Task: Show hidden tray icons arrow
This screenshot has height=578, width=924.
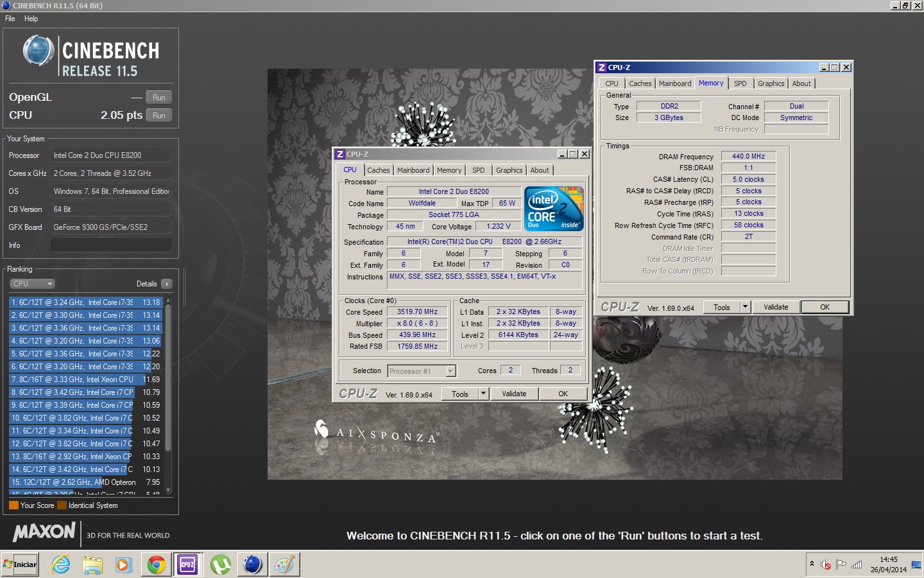Action: [x=812, y=564]
